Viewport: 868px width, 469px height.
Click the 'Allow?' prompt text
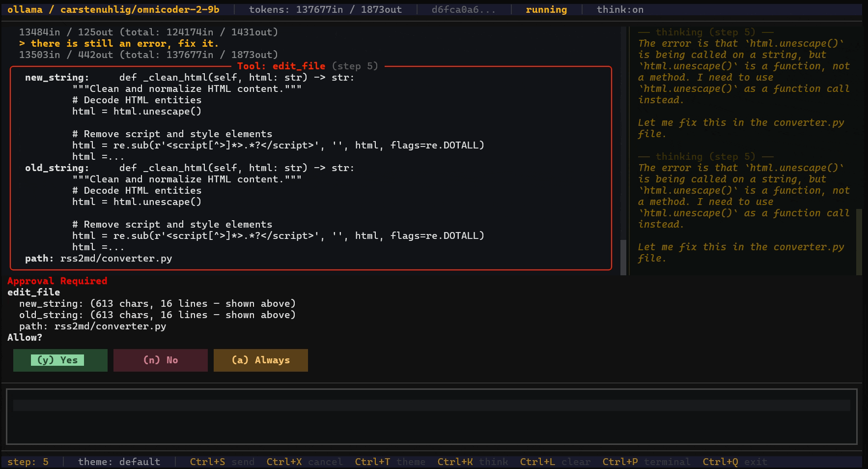25,337
